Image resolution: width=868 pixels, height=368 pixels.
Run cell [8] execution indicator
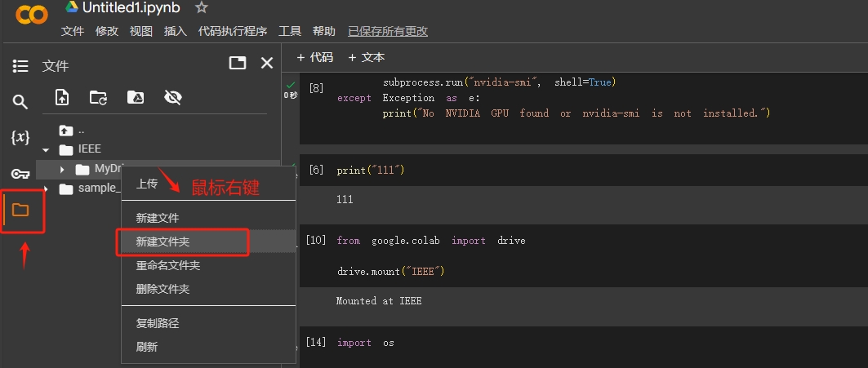click(316, 88)
